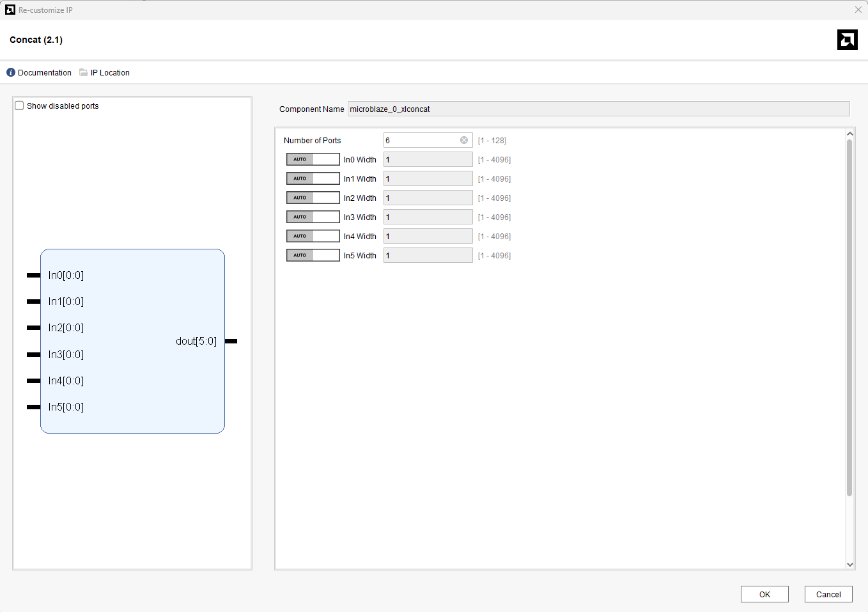Click the AMD logo in header
Viewport: 868px width, 612px height.
847,40
